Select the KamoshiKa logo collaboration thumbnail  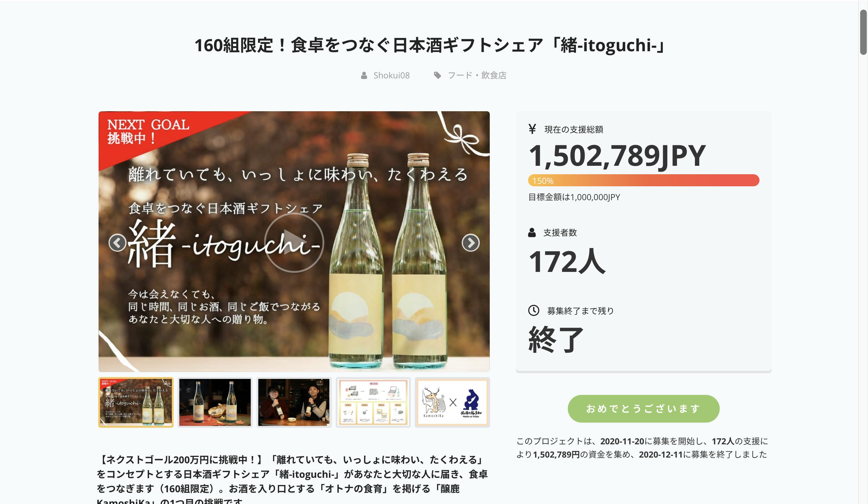[x=452, y=402]
